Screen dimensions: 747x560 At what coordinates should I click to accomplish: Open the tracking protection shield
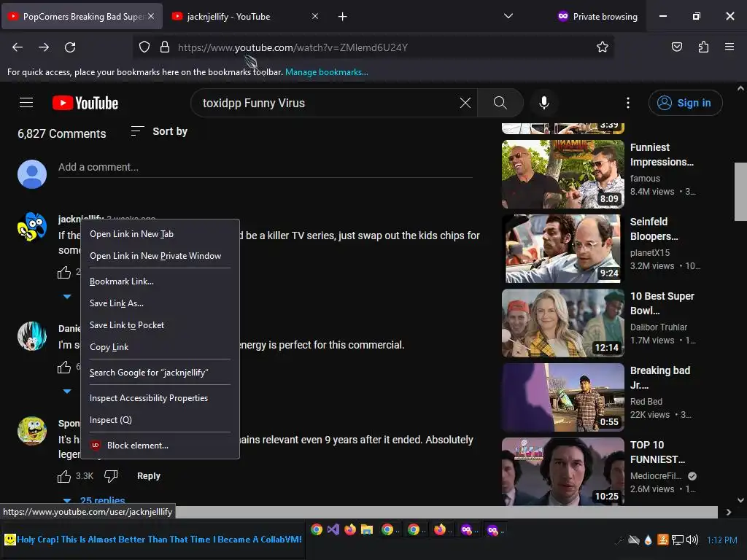point(144,47)
